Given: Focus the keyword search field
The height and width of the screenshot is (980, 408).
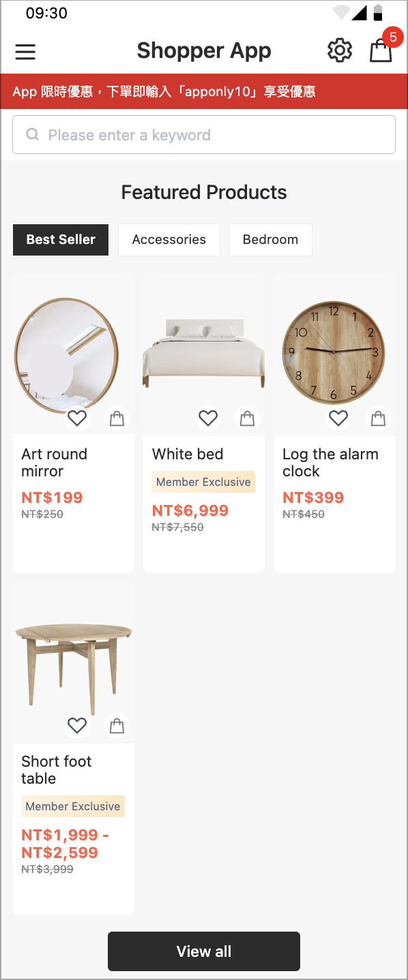Looking at the screenshot, I should [x=204, y=135].
